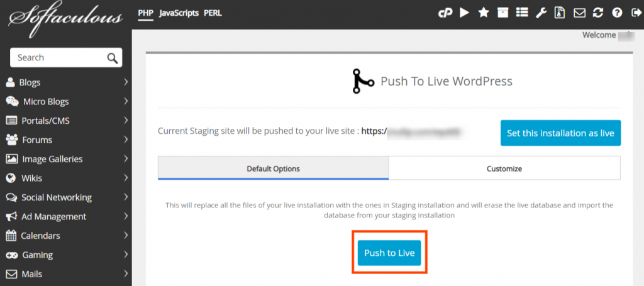This screenshot has height=286, width=644.
Task: Open the Gaming category label
Action: point(37,255)
